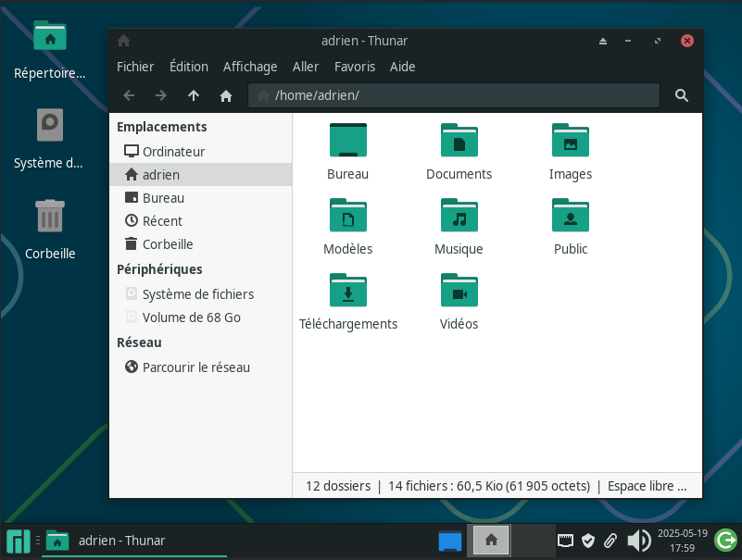The width and height of the screenshot is (742, 560).
Task: Click the Réseau sidebar heading
Action: (x=139, y=342)
